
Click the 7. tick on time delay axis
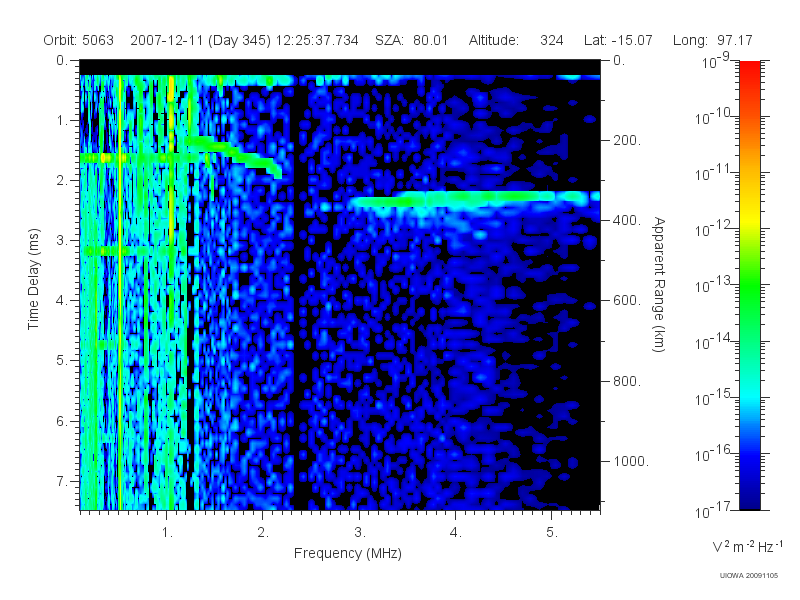(62, 481)
